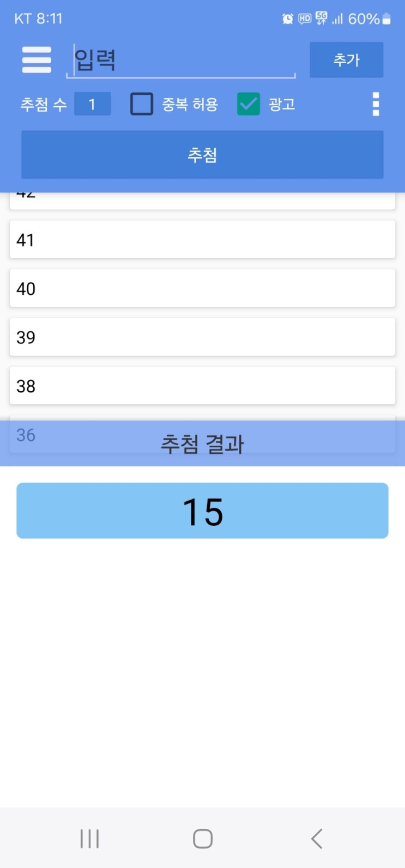405x868 pixels.
Task: Tap the Android back navigation icon
Action: (317, 839)
